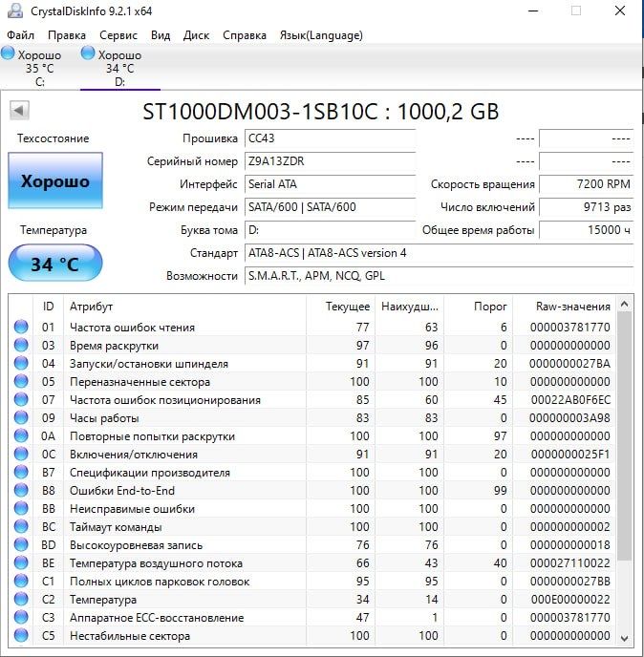Click status orb for attribute BD

pyautogui.click(x=21, y=545)
